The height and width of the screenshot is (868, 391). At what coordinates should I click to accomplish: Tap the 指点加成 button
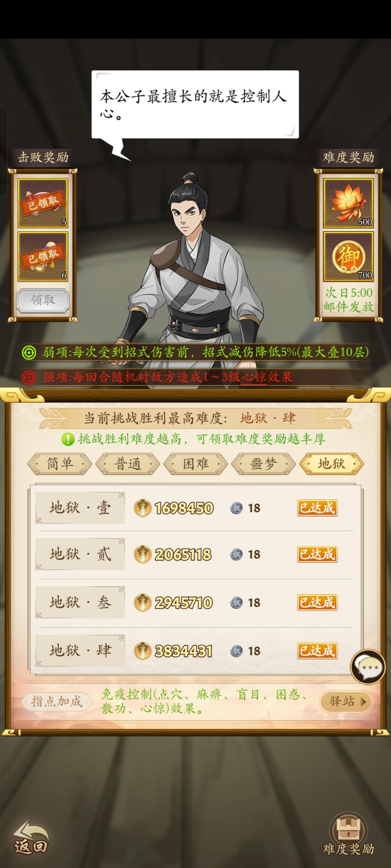pyautogui.click(x=57, y=701)
